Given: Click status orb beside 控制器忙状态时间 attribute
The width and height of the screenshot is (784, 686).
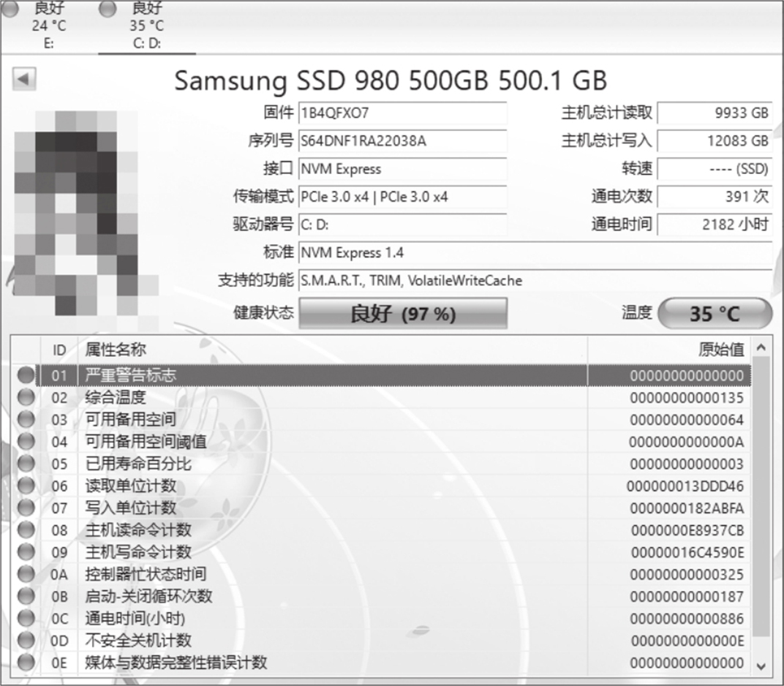Looking at the screenshot, I should click(x=26, y=574).
